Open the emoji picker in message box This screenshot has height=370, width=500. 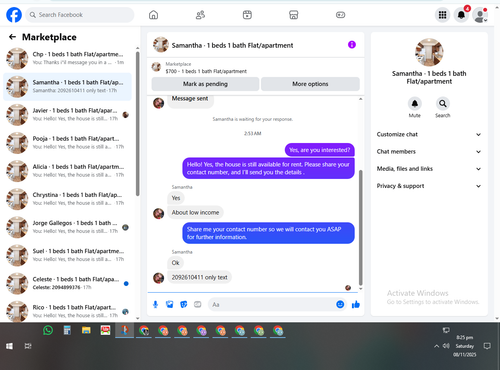340,304
